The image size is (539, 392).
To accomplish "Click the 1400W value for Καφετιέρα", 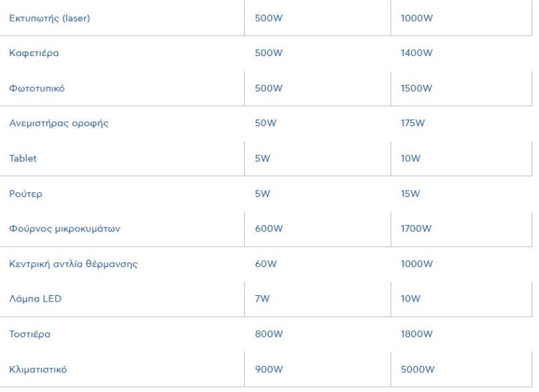I will pyautogui.click(x=417, y=53).
